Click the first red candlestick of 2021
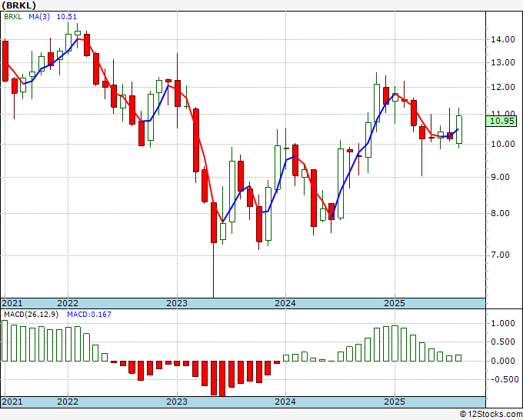 click(5, 61)
